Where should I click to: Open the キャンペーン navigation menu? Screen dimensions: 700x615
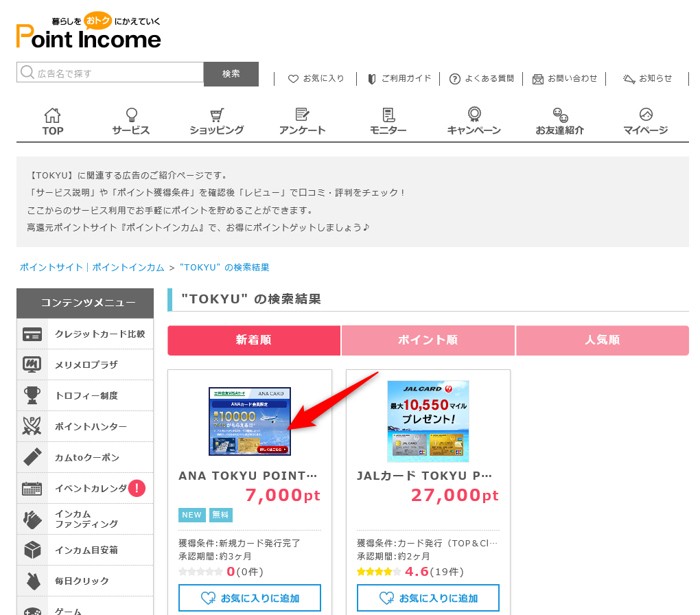point(474,121)
